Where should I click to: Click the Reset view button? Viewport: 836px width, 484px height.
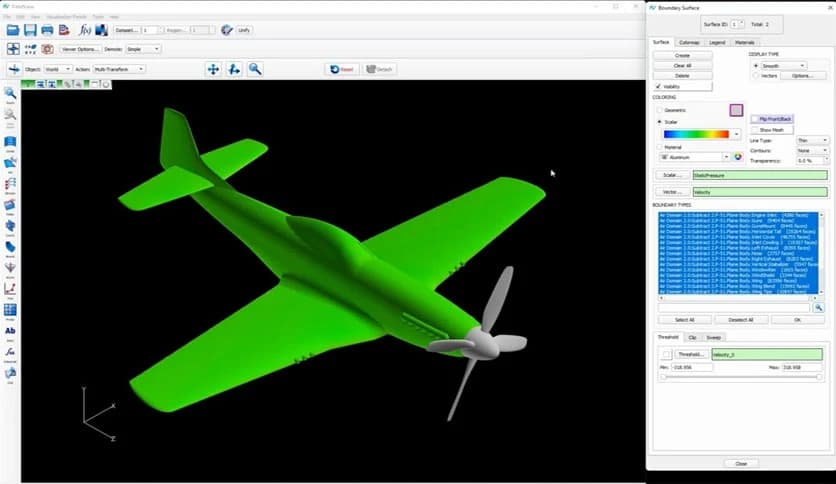pyautogui.click(x=342, y=69)
